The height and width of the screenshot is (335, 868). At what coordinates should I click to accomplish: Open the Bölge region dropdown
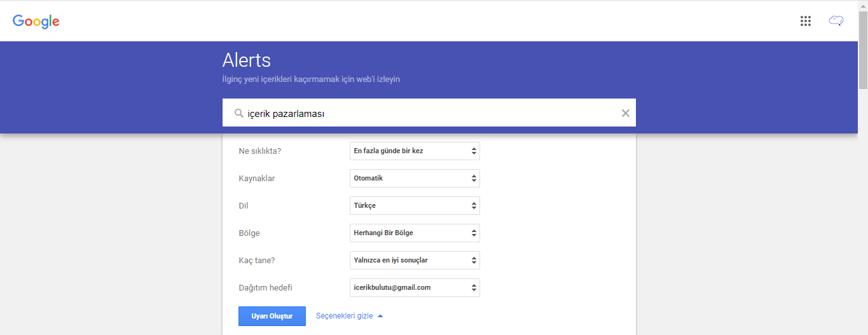tap(415, 233)
